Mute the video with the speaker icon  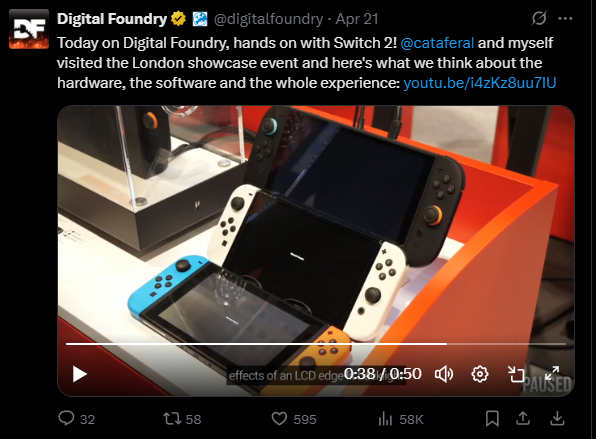tap(444, 374)
